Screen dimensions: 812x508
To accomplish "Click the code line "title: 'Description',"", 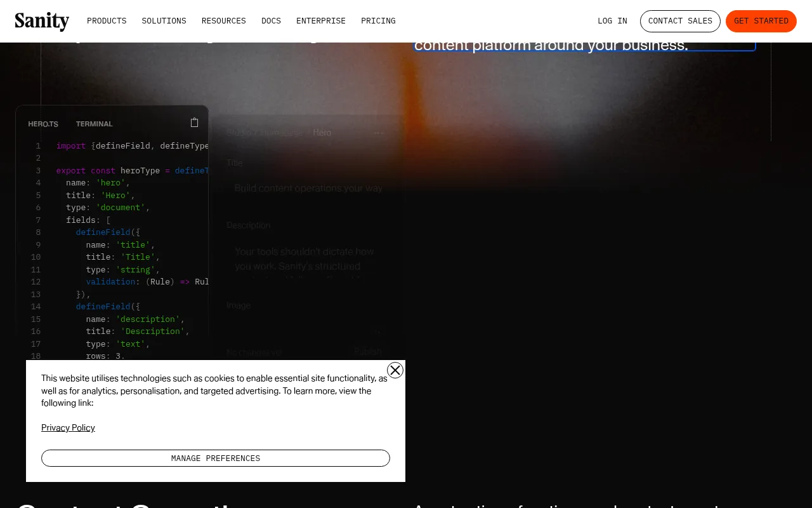I will click(x=138, y=331).
